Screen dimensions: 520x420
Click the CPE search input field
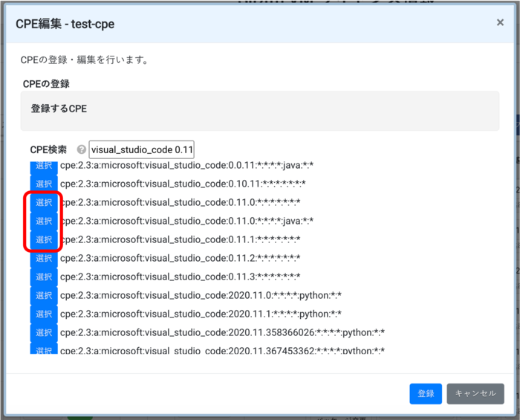coord(142,149)
